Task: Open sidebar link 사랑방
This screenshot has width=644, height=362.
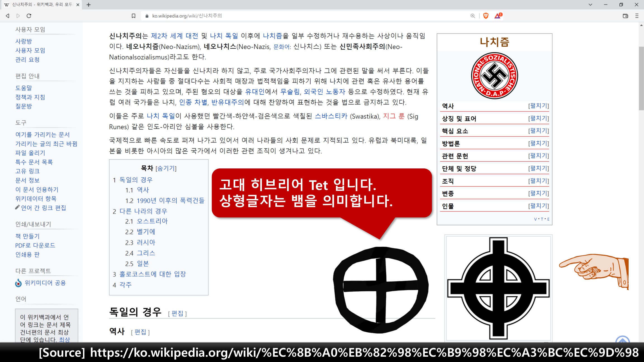Action: point(23,41)
